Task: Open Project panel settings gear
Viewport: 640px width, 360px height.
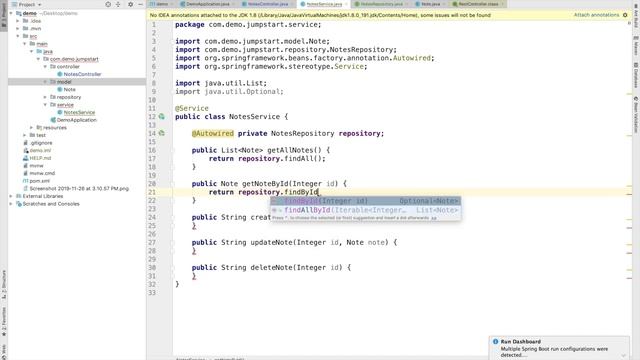Action: pos(130,4)
